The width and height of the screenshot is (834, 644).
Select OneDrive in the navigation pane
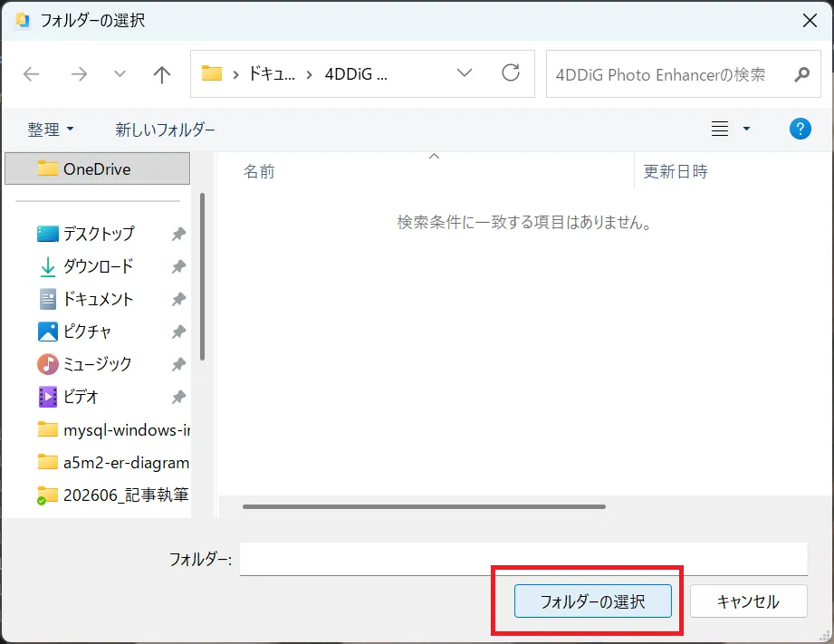coord(97,168)
